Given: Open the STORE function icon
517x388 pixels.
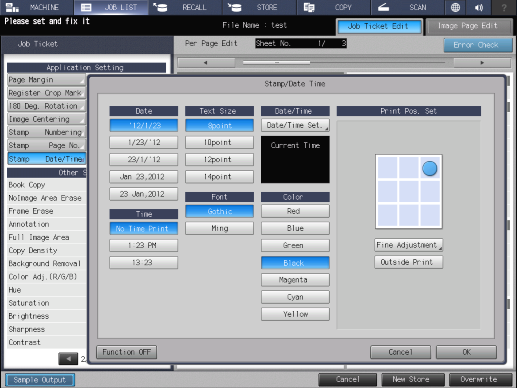Looking at the screenshot, I should pyautogui.click(x=234, y=7).
